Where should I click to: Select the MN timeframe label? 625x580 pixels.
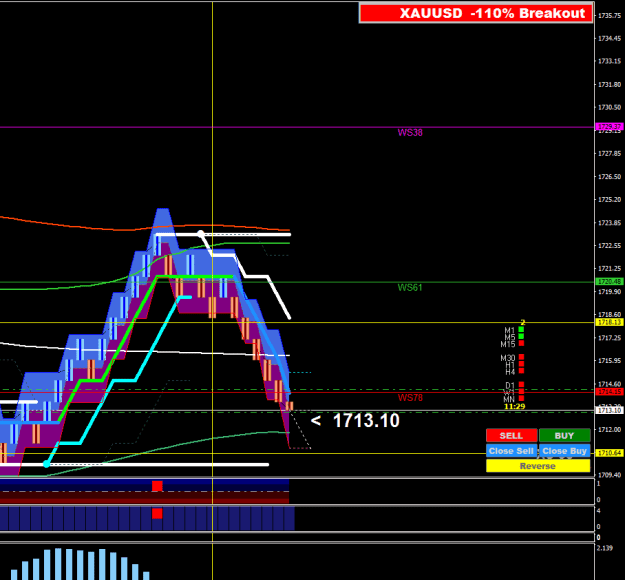(509, 399)
